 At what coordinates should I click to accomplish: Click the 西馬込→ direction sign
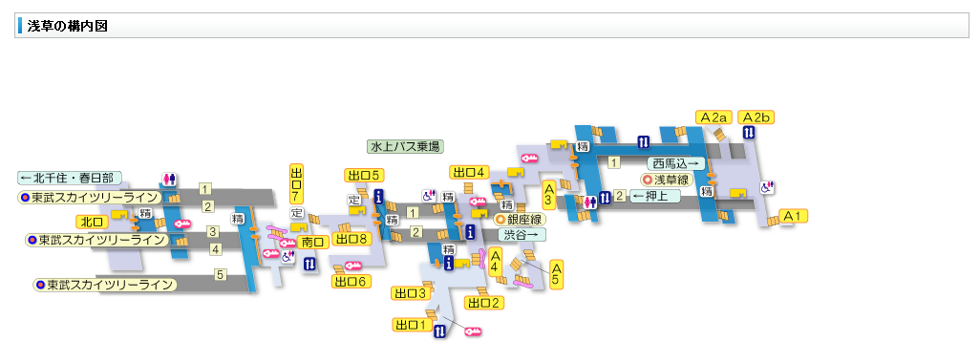676,163
